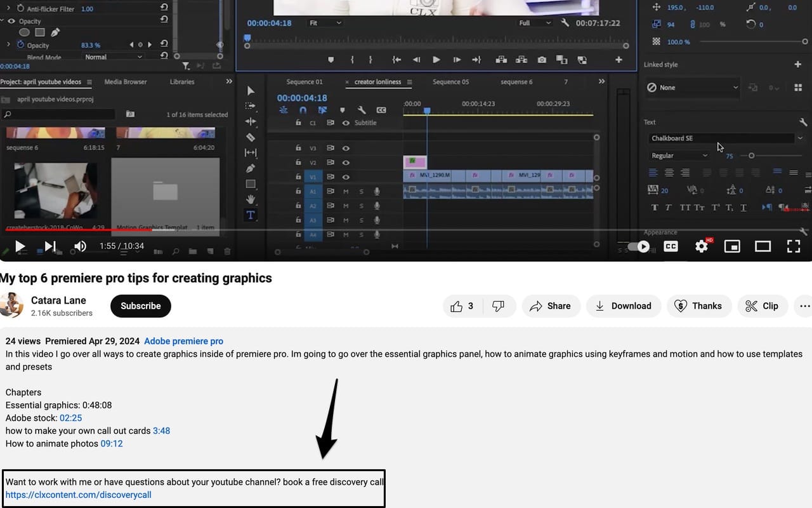The width and height of the screenshot is (812, 508).
Task: Open the sequense 6 timeline tab
Action: (517, 82)
